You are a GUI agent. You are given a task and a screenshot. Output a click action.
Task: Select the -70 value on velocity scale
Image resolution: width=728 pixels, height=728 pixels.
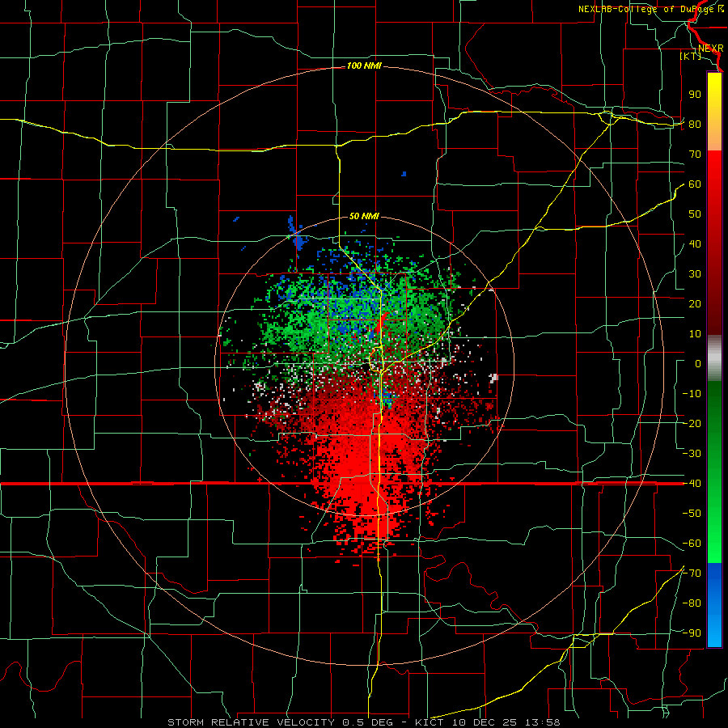coord(692,574)
